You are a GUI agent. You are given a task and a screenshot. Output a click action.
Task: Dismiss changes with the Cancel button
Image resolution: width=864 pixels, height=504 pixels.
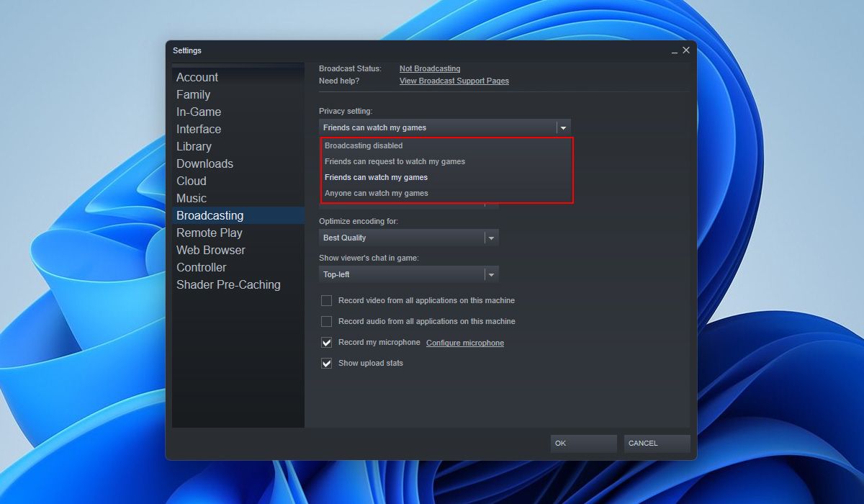click(x=656, y=444)
